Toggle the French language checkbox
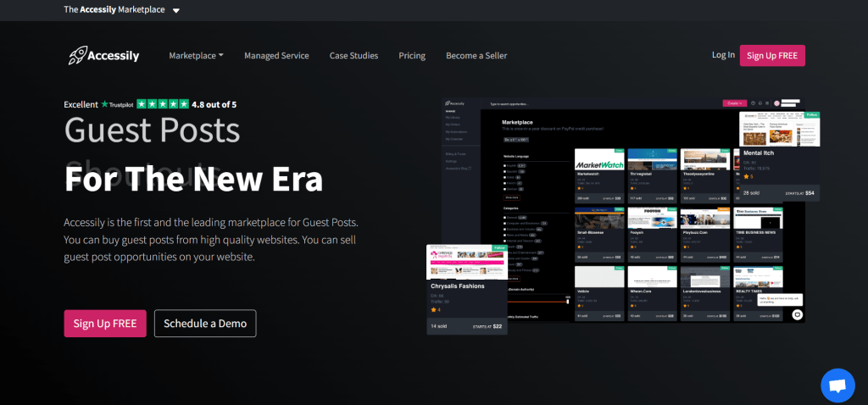 [505, 183]
